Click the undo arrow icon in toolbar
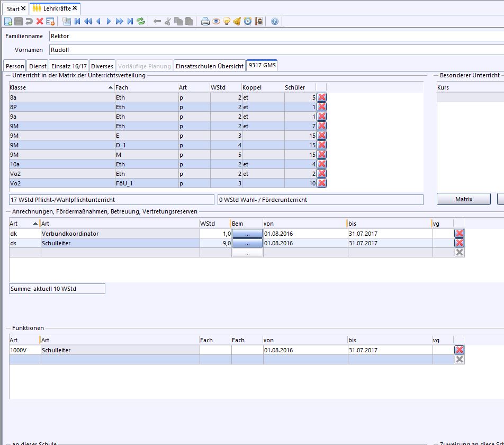The height and width of the screenshot is (445, 504). click(x=29, y=22)
